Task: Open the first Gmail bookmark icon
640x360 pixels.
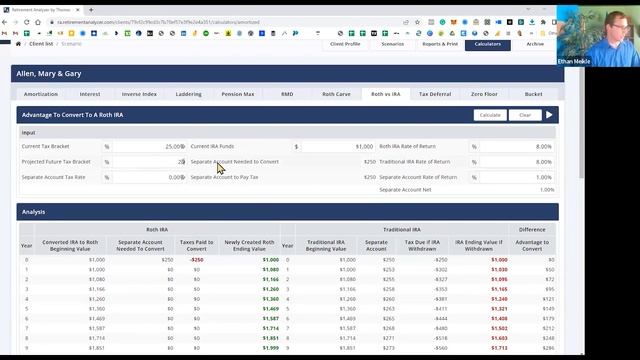Action: 4,33
